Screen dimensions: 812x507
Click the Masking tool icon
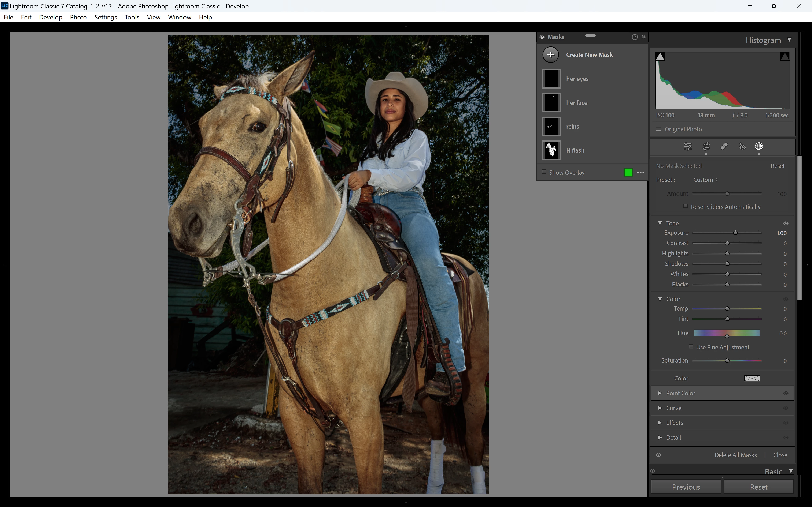pyautogui.click(x=759, y=147)
